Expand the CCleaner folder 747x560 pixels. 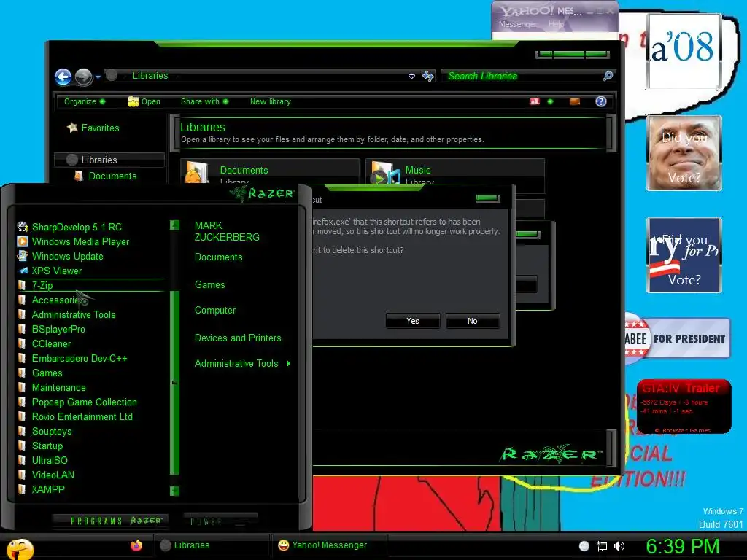[x=44, y=344]
